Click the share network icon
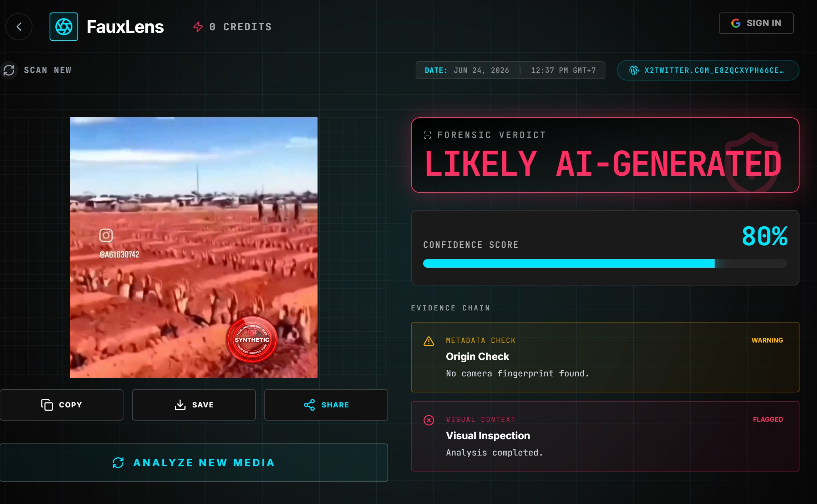817x504 pixels. (309, 405)
